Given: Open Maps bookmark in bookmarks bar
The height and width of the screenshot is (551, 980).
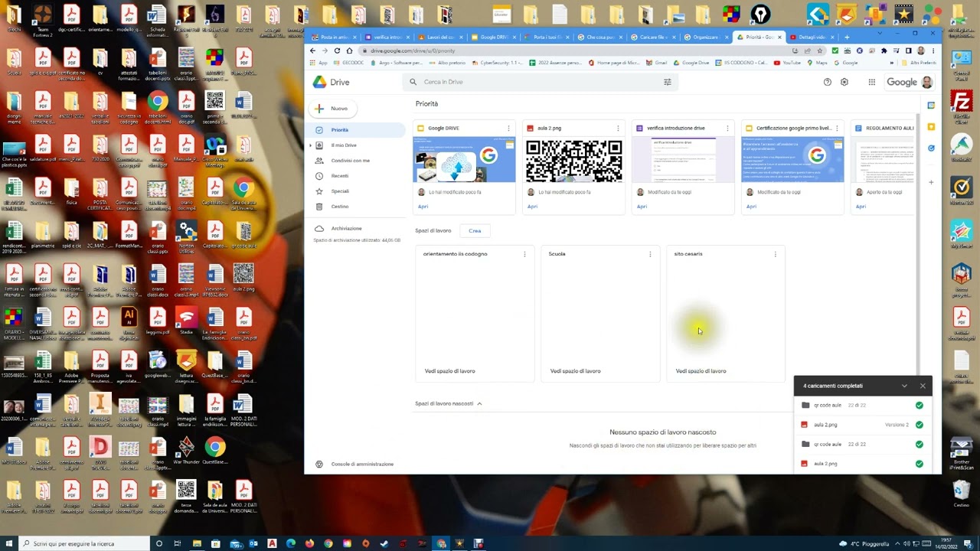Looking at the screenshot, I should click(x=818, y=63).
